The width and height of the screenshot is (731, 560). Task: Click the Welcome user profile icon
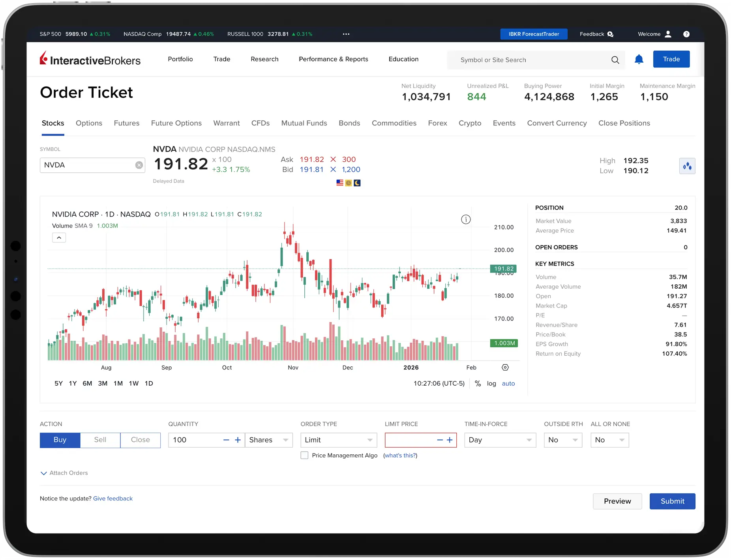point(668,34)
